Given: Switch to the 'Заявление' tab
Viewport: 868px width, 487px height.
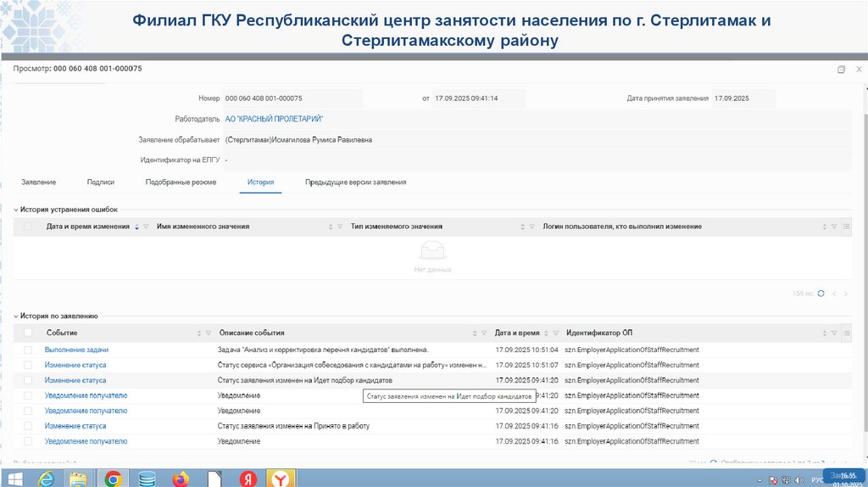Looking at the screenshot, I should pyautogui.click(x=39, y=182).
